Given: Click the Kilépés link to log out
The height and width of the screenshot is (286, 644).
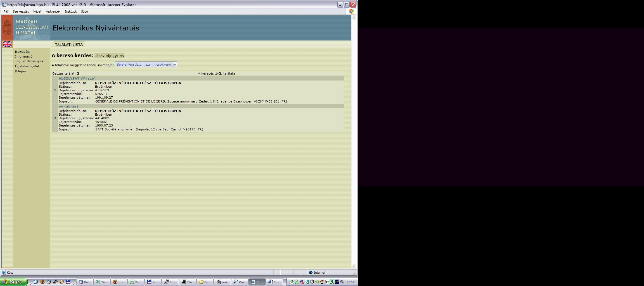Looking at the screenshot, I should click(21, 71).
